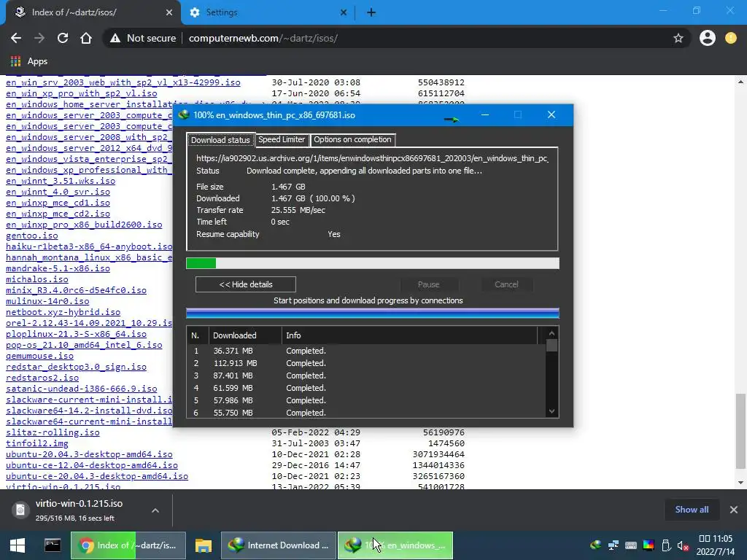Open a new browser tab
Viewport: 747px width, 560px height.
pos(371,12)
